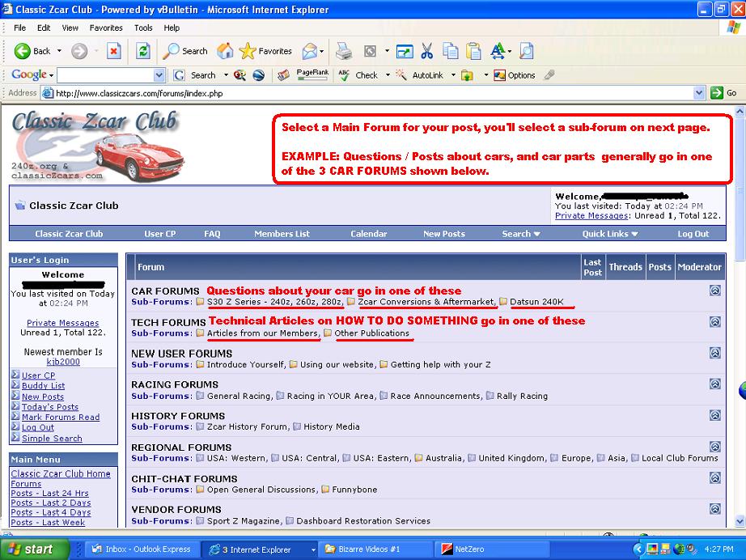Collapse the CAR FORUMS category

point(715,291)
